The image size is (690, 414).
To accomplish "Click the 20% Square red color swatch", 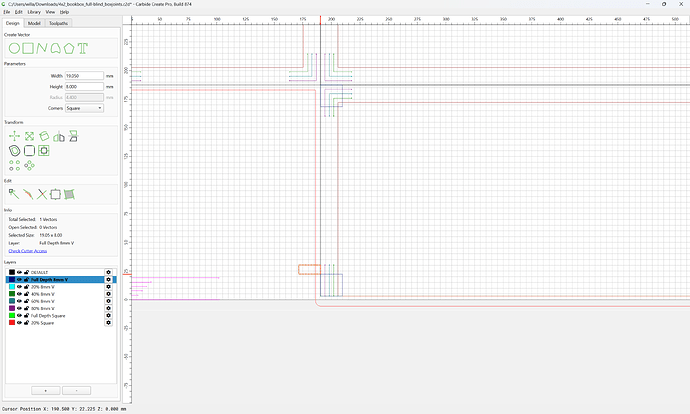I will pos(12,322).
